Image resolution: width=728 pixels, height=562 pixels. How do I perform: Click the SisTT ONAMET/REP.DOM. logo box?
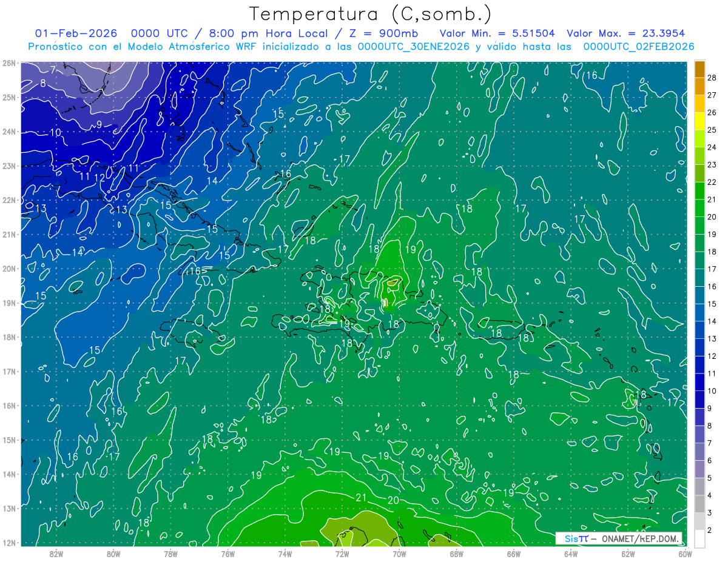point(619,538)
